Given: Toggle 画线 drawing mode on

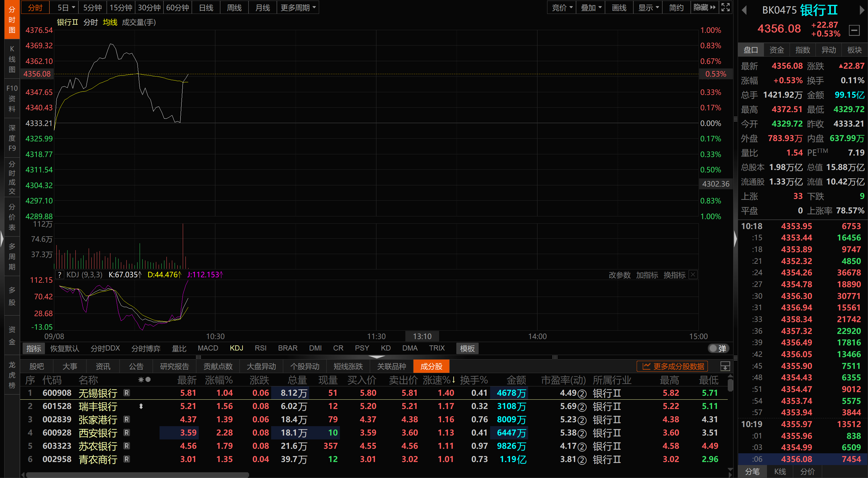Looking at the screenshot, I should (619, 8).
